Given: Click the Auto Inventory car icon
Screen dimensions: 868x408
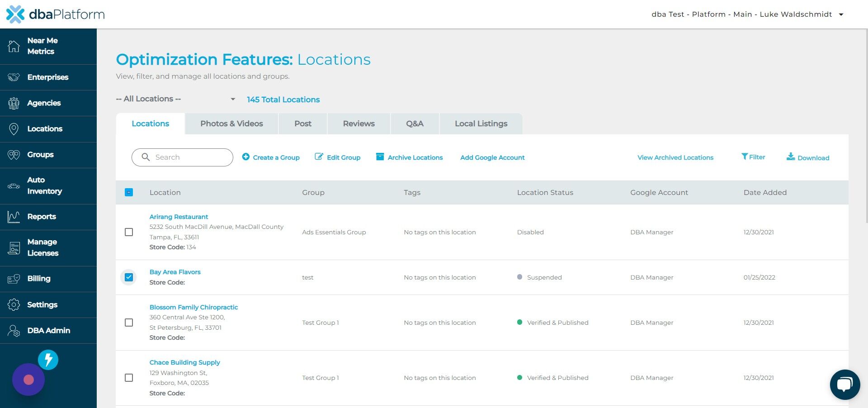Looking at the screenshot, I should (14, 186).
